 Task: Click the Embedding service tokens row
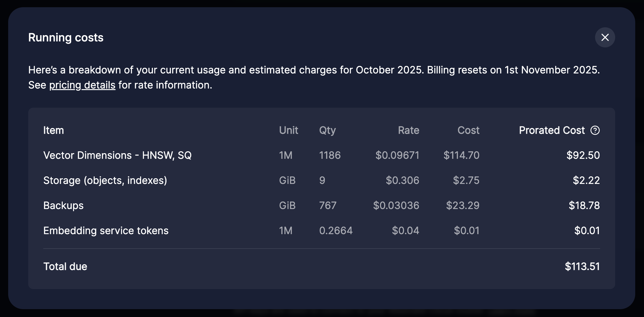106,230
